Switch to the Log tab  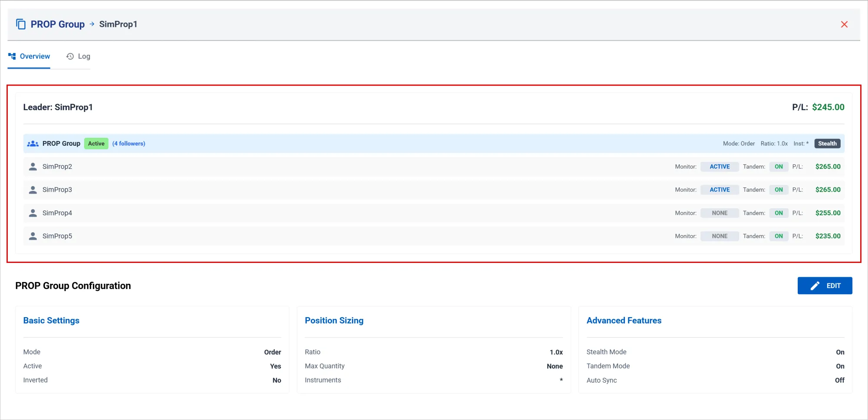(x=79, y=56)
